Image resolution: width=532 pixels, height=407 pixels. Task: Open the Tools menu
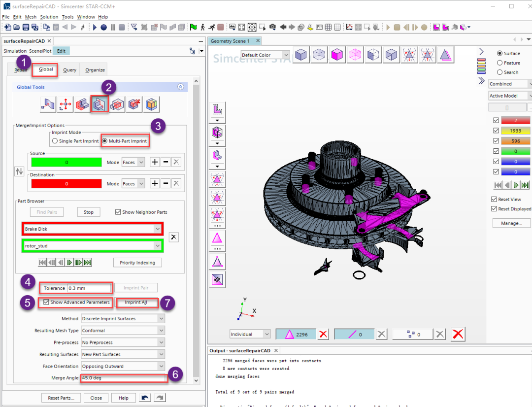pyautogui.click(x=67, y=17)
